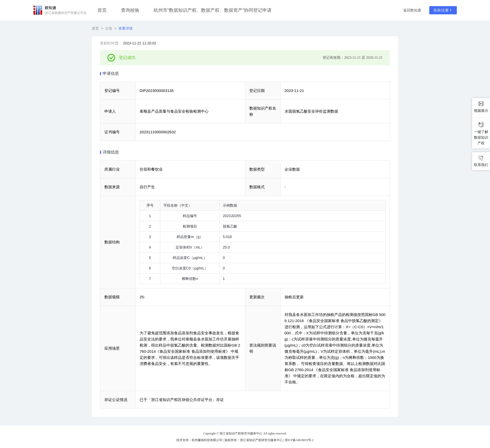Click the 申请信息 section heading
Screen dimensions: 490x448
tap(111, 74)
